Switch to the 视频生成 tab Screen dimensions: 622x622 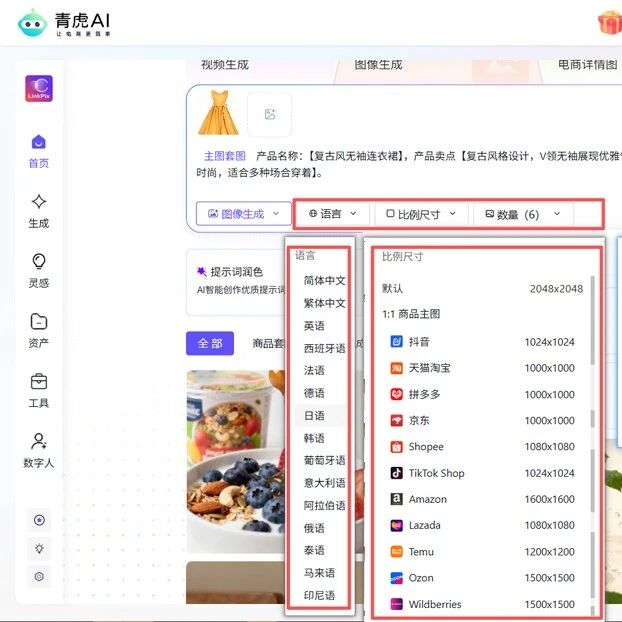pos(225,65)
